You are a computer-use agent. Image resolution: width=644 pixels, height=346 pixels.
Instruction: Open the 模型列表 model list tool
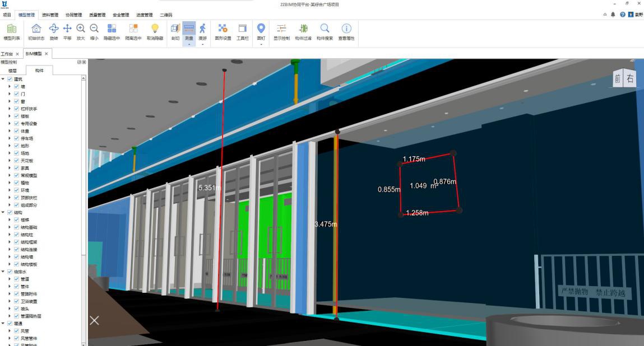pos(12,32)
